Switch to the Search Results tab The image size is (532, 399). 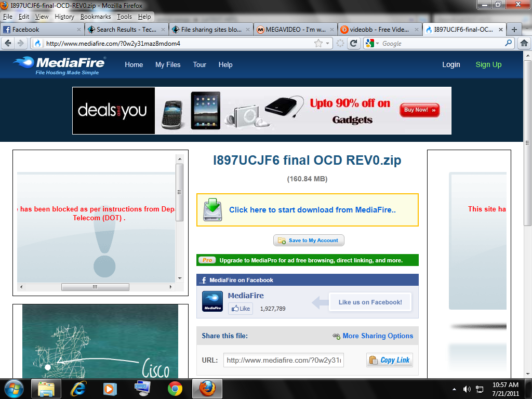pos(126,30)
